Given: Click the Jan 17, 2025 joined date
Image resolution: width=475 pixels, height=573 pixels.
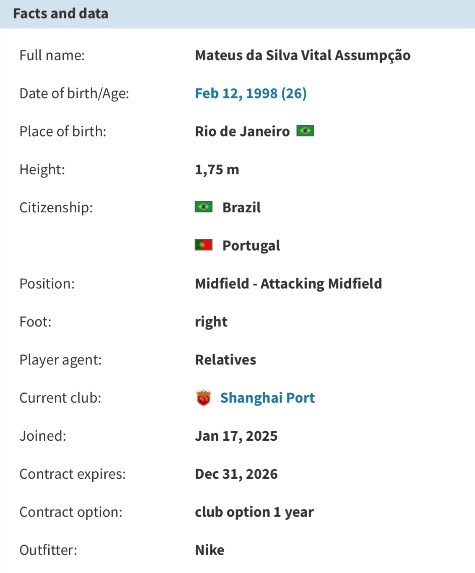Looking at the screenshot, I should pyautogui.click(x=236, y=436).
